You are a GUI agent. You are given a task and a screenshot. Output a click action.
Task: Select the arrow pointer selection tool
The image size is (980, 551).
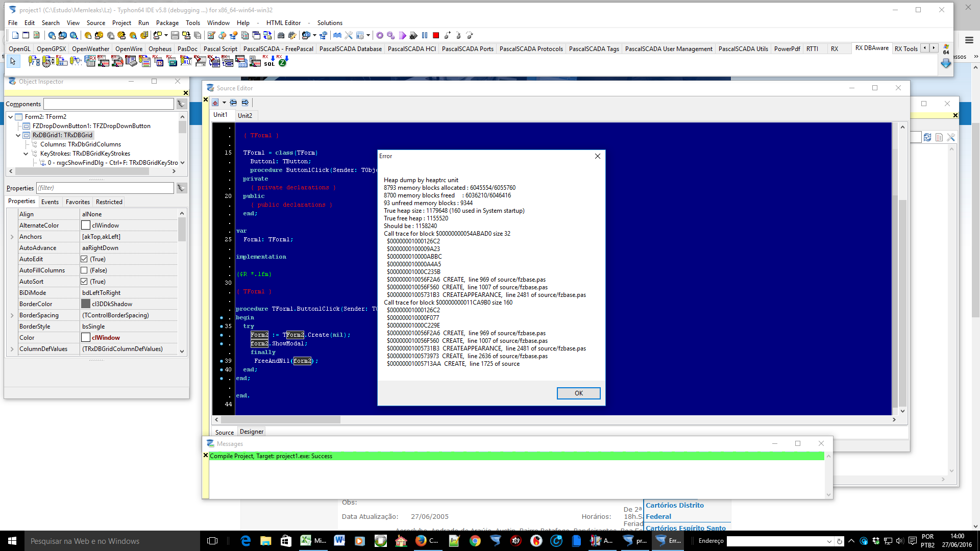13,61
